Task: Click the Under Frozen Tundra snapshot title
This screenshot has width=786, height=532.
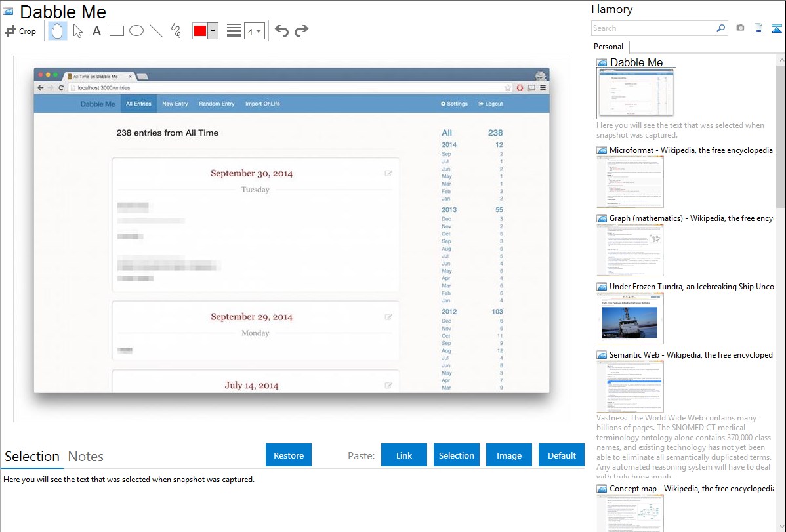Action: (692, 286)
